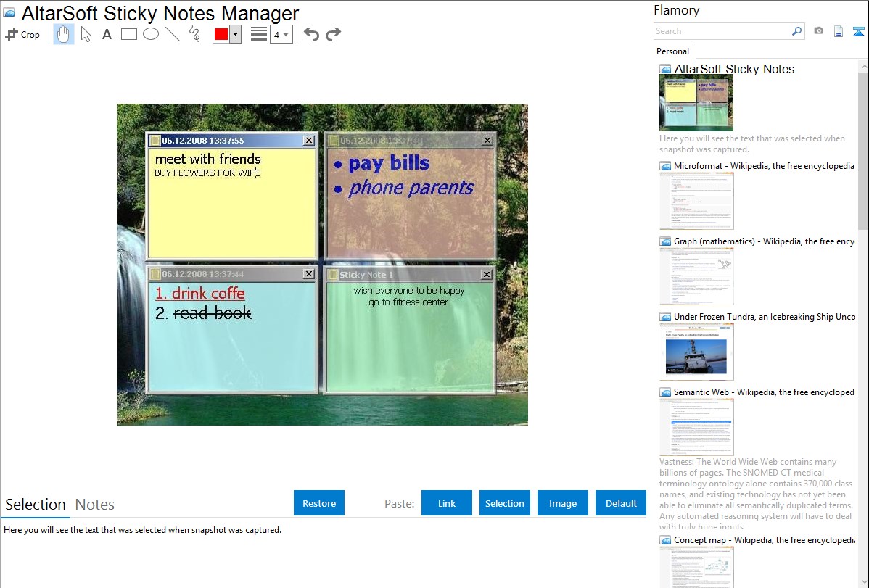Pick the rectangle drawing tool
This screenshot has width=869, height=588.
pyautogui.click(x=128, y=34)
